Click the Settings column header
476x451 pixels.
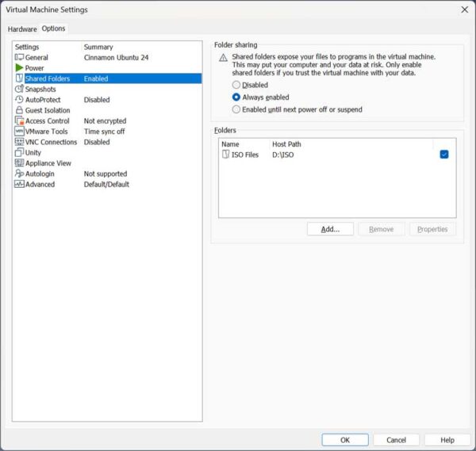(27, 47)
